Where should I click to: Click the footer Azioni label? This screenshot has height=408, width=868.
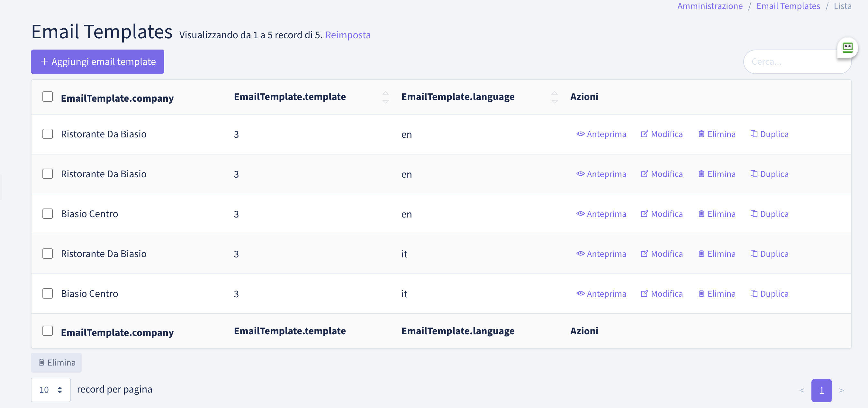coord(584,331)
